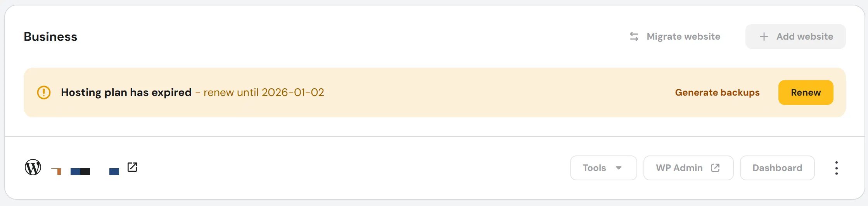Open the Tools dropdown menu
This screenshot has width=868, height=206.
click(x=603, y=168)
